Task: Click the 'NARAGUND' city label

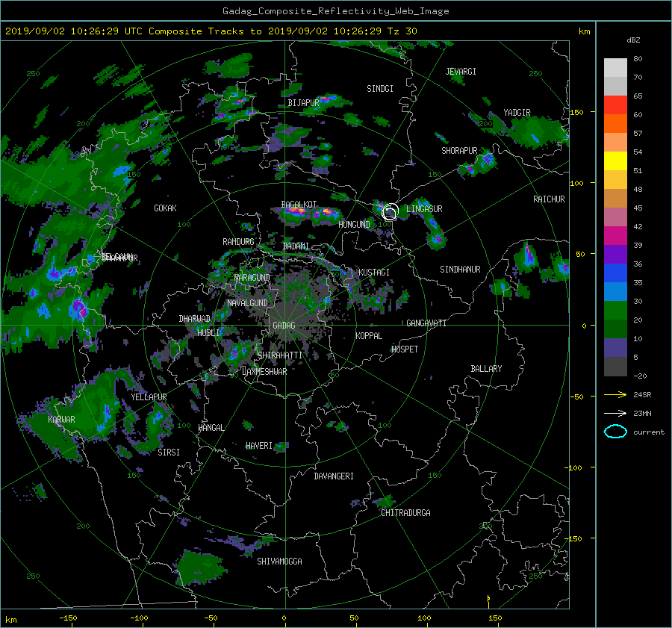Action: (x=252, y=278)
